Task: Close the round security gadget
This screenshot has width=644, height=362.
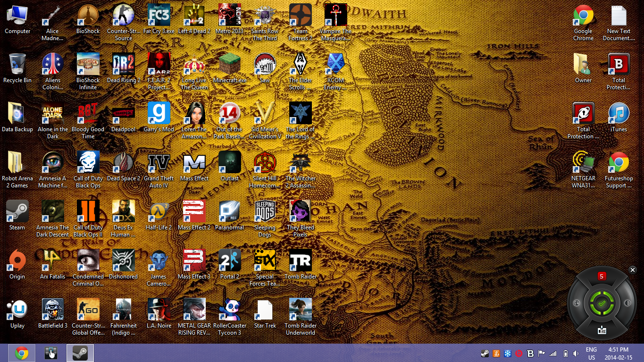Action: (x=633, y=269)
